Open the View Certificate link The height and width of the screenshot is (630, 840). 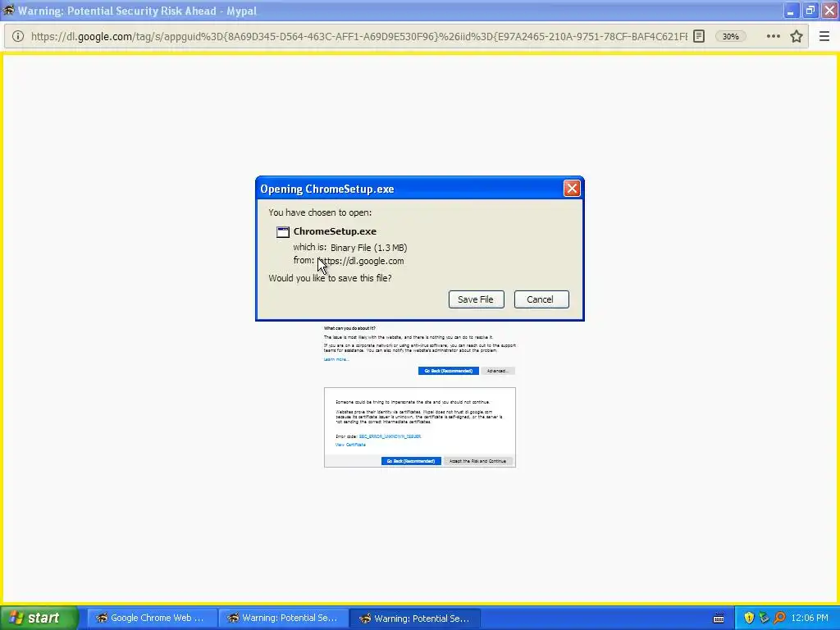pyautogui.click(x=350, y=445)
